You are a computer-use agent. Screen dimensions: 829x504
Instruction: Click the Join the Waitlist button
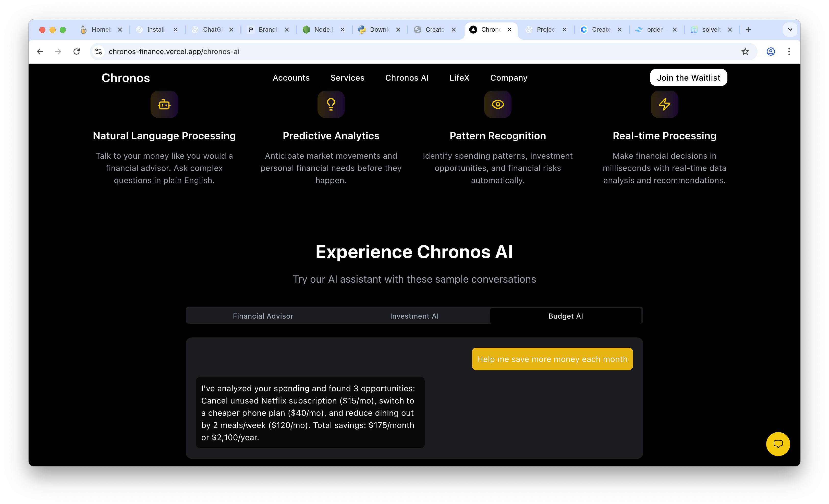688,78
